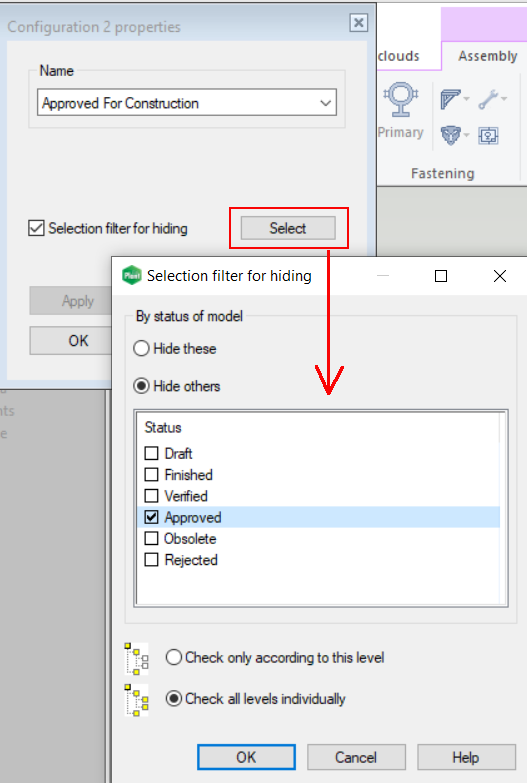Open the angle bracket fastening tool
Screen dimensions: 527x783
tap(451, 99)
